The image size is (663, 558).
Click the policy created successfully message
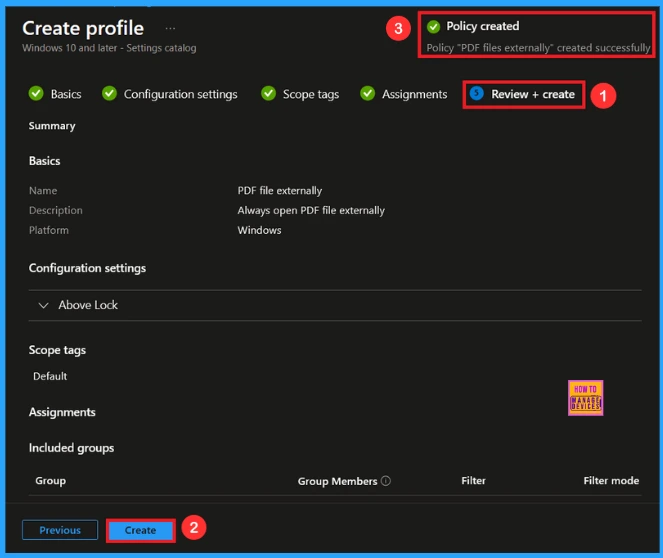[538, 48]
